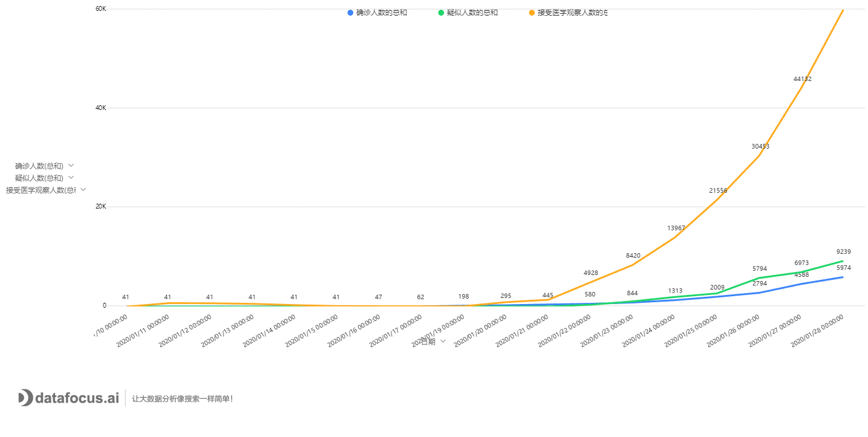The image size is (868, 437).
Task: Select the 844 data label
Action: [633, 293]
